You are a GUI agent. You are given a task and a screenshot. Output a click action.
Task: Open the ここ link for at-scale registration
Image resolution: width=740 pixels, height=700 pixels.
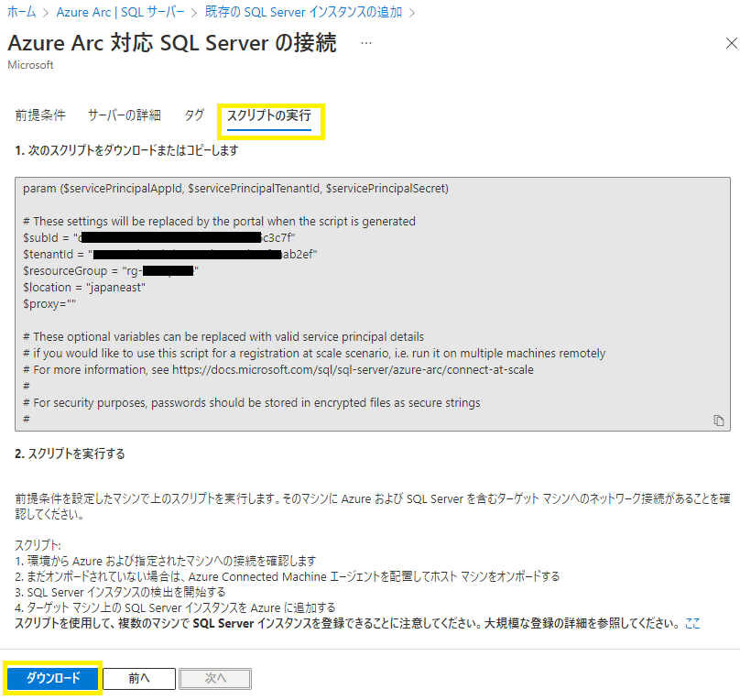(x=692, y=624)
